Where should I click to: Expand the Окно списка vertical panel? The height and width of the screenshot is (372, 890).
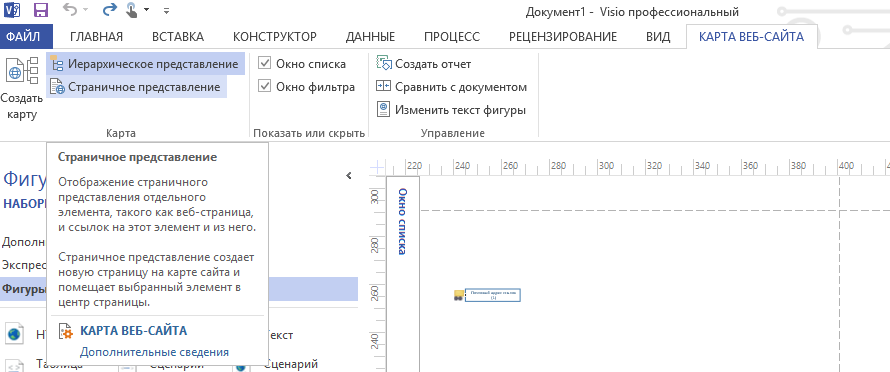[402, 221]
